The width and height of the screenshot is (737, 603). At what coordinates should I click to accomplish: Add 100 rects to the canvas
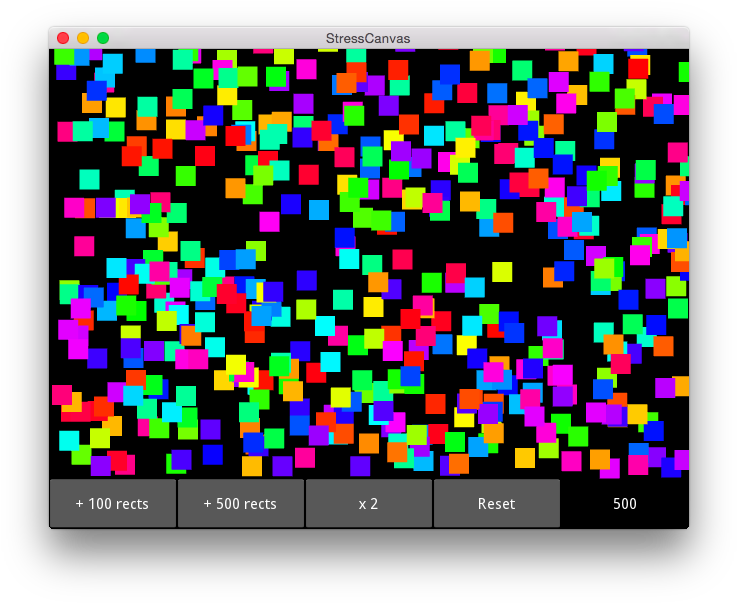tap(113, 503)
